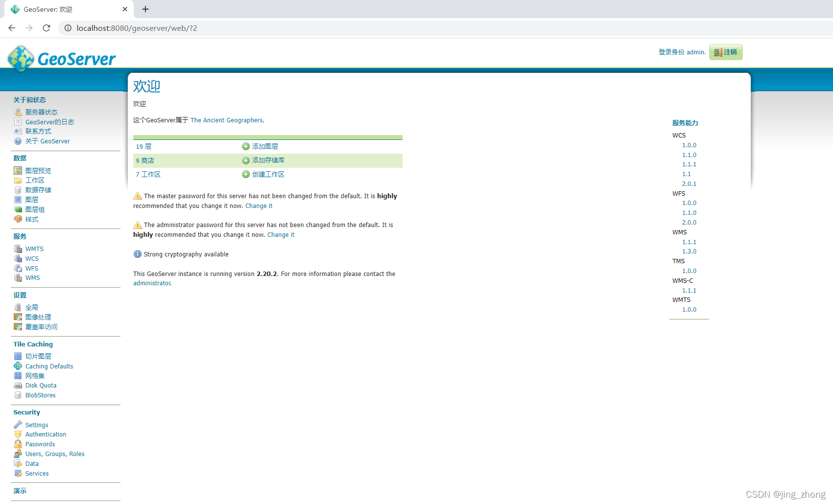Click the 切片图层 tile layers icon
833x504 pixels.
tap(18, 356)
